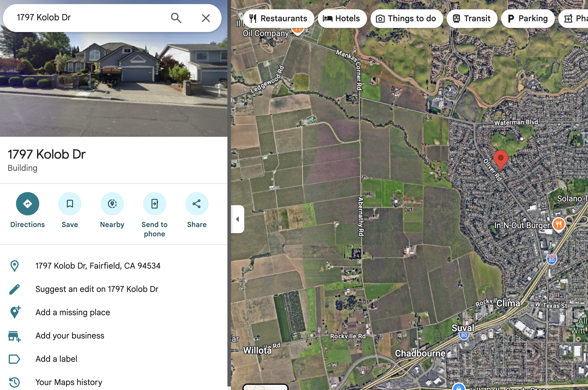
Task: Click Add a label option
Action: [x=56, y=359]
